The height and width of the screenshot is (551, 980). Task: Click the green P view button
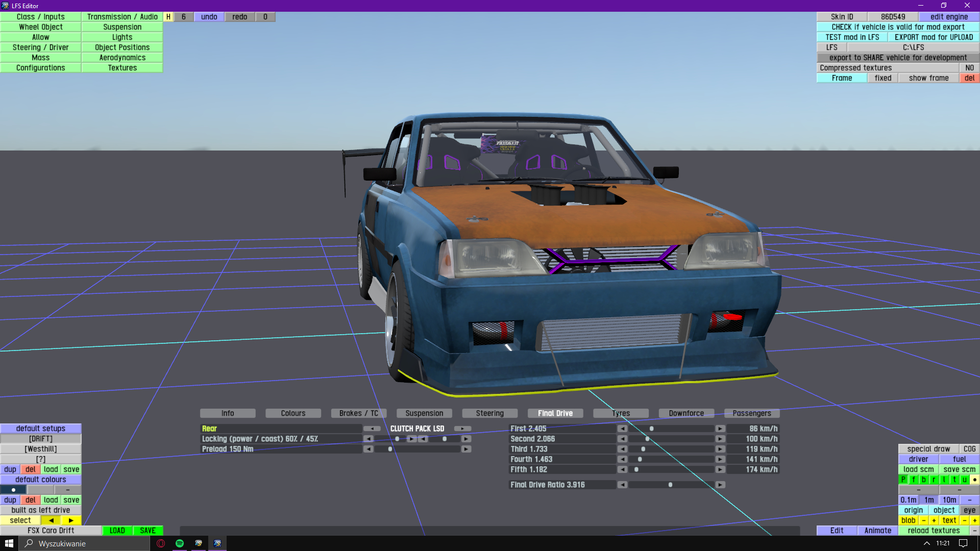point(903,480)
